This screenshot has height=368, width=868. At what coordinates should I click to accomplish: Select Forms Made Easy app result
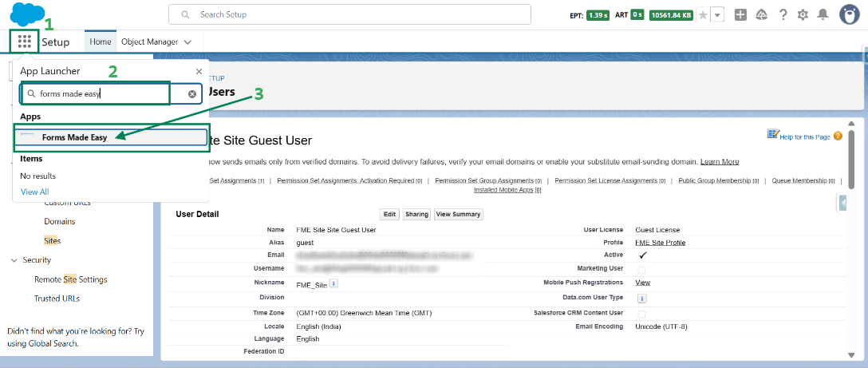pos(111,137)
